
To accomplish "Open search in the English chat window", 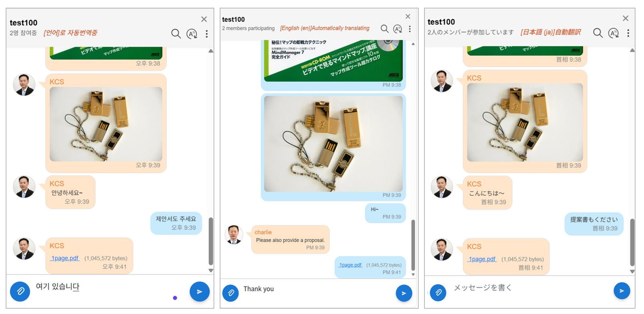I will (384, 29).
